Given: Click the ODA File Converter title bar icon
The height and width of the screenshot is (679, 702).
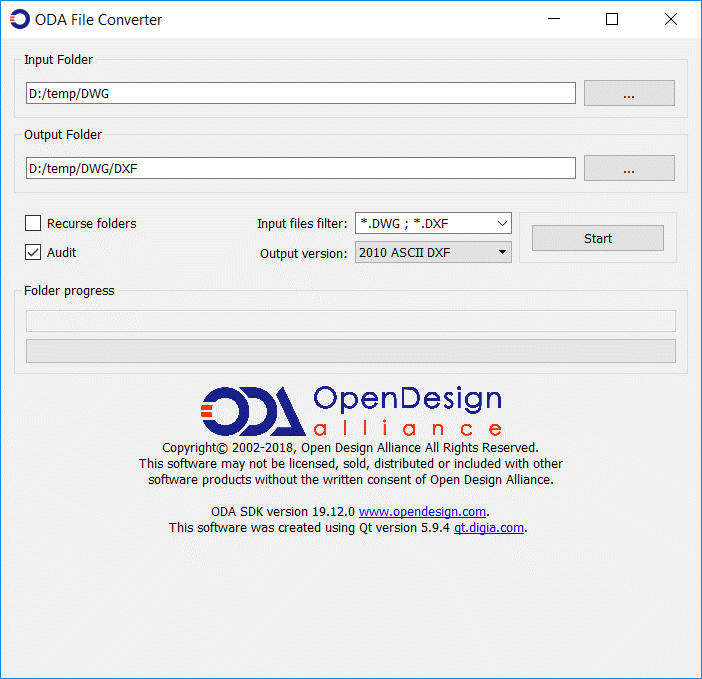Looking at the screenshot, I should click(20, 20).
